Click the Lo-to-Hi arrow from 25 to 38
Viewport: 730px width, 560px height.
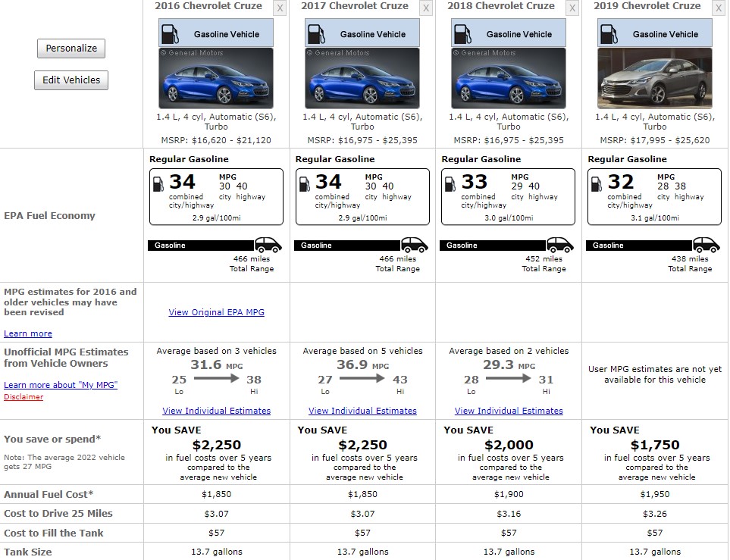click(x=216, y=378)
